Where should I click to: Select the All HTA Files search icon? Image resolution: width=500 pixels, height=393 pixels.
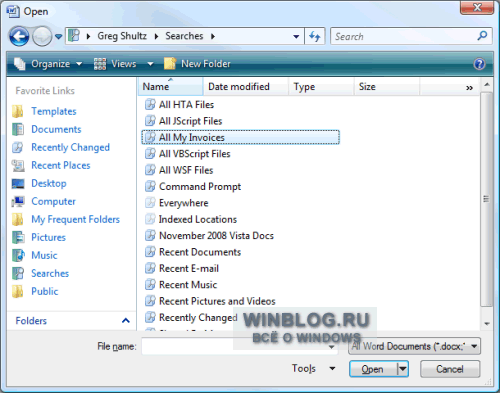(150, 104)
